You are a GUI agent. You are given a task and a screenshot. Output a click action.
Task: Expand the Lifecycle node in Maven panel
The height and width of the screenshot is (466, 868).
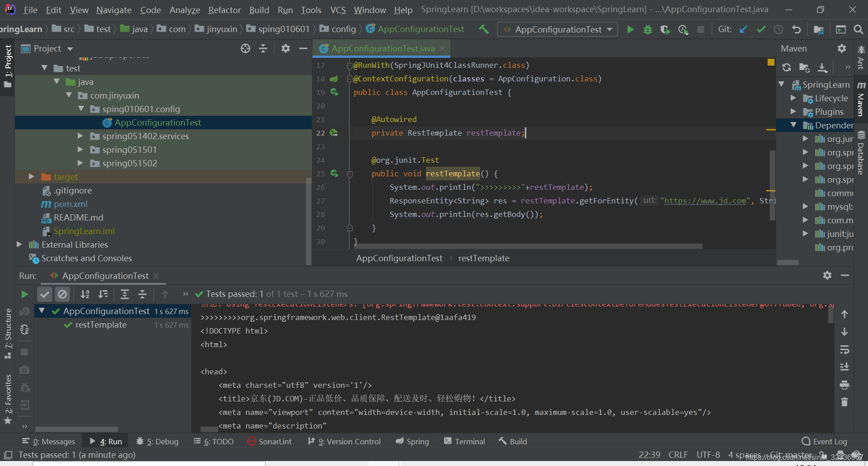pyautogui.click(x=793, y=98)
